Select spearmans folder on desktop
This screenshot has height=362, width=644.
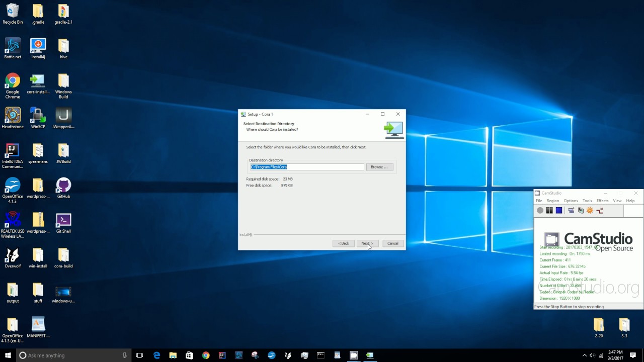[38, 153]
